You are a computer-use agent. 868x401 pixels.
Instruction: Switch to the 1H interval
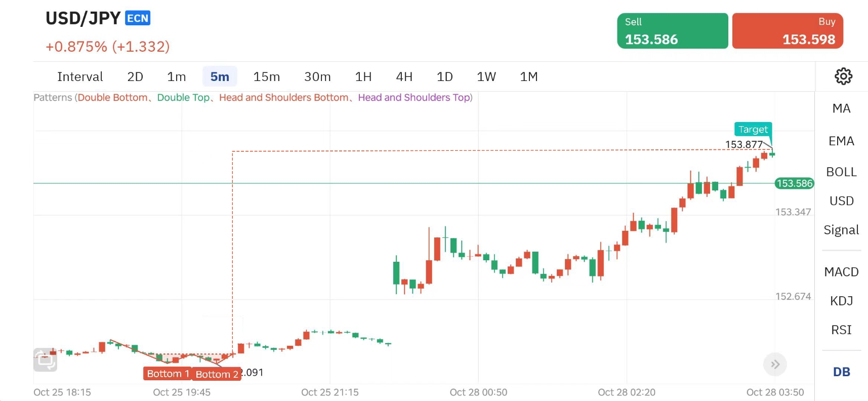(363, 77)
